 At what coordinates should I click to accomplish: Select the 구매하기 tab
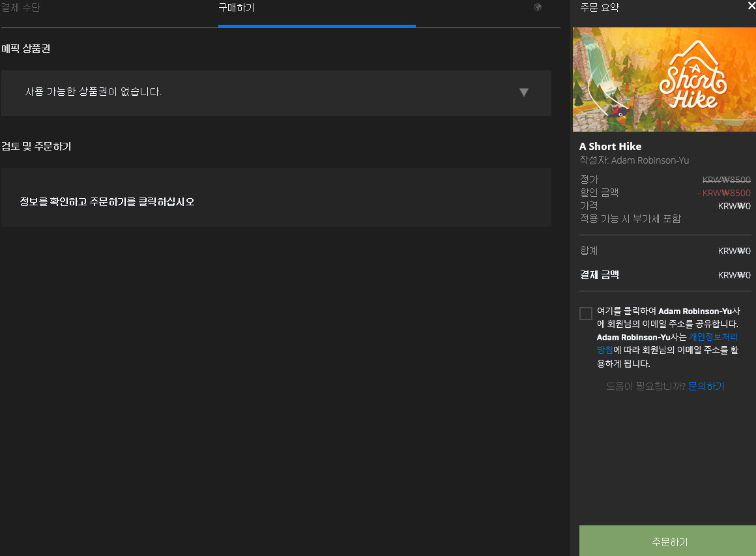236,7
